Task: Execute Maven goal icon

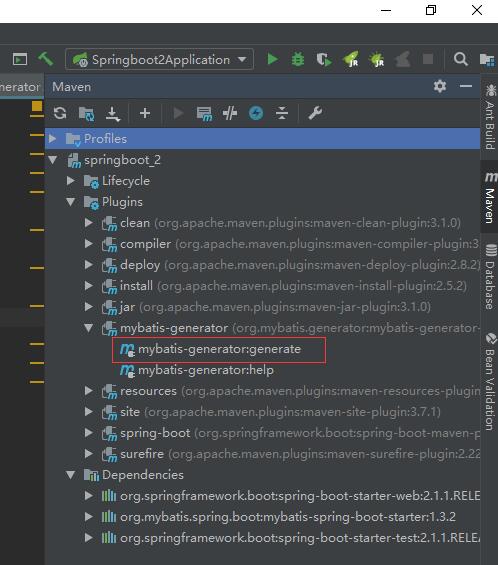Action: tap(204, 114)
